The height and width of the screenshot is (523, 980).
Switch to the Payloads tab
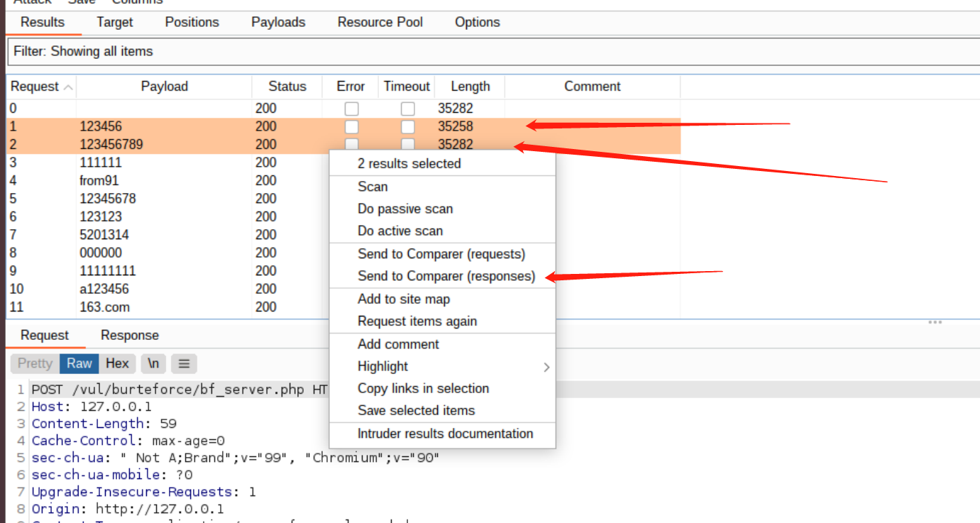(278, 22)
